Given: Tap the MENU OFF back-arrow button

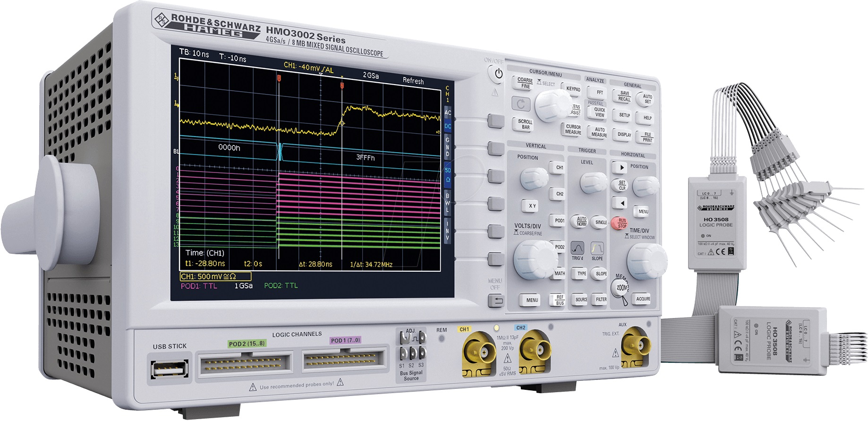Looking at the screenshot, I should click(496, 301).
